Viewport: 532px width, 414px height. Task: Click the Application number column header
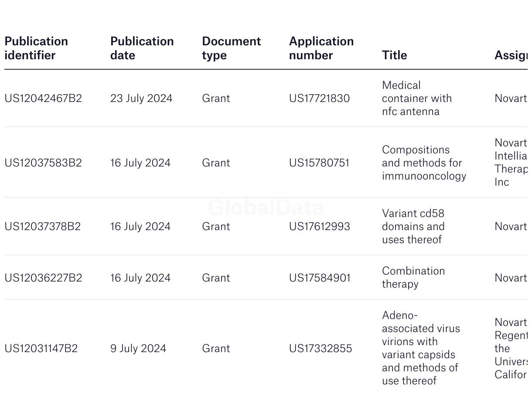pyautogui.click(x=321, y=48)
